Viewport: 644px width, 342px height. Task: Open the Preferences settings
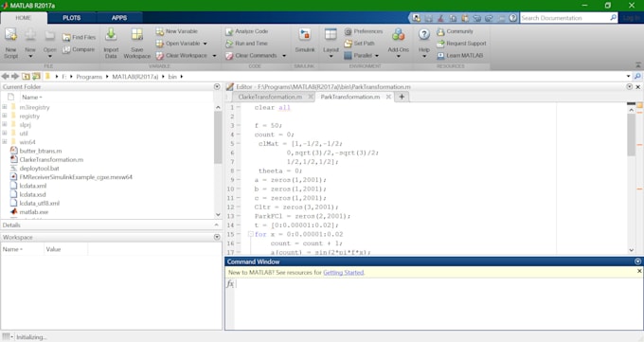click(363, 31)
